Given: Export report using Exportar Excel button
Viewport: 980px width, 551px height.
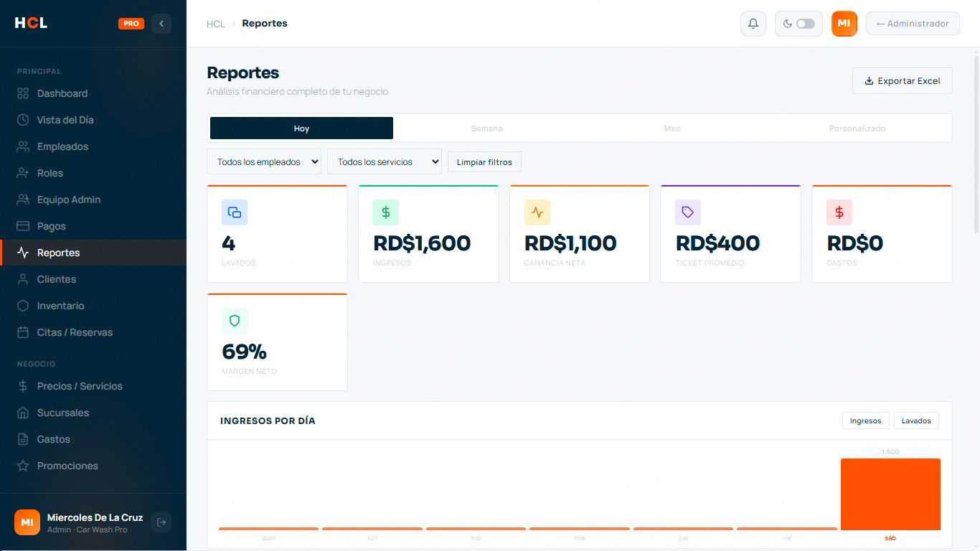Looking at the screenshot, I should tap(903, 81).
